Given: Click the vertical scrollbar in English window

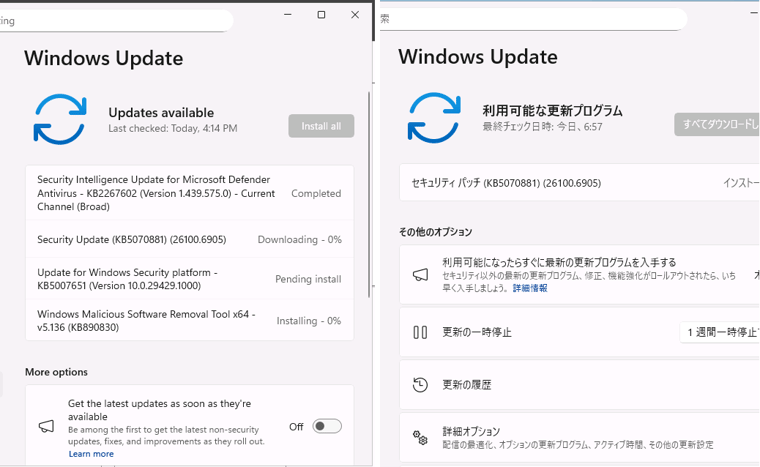Looking at the screenshot, I should pos(369,194).
